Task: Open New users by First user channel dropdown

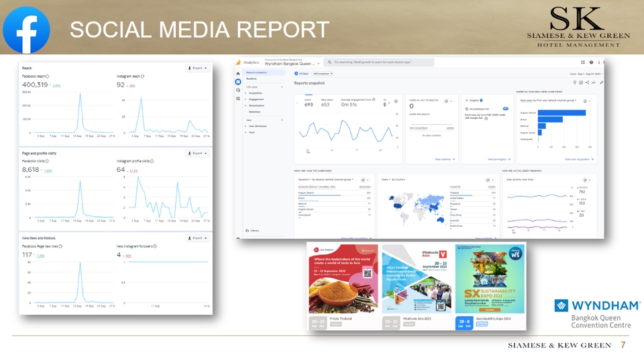Action: coord(548,101)
